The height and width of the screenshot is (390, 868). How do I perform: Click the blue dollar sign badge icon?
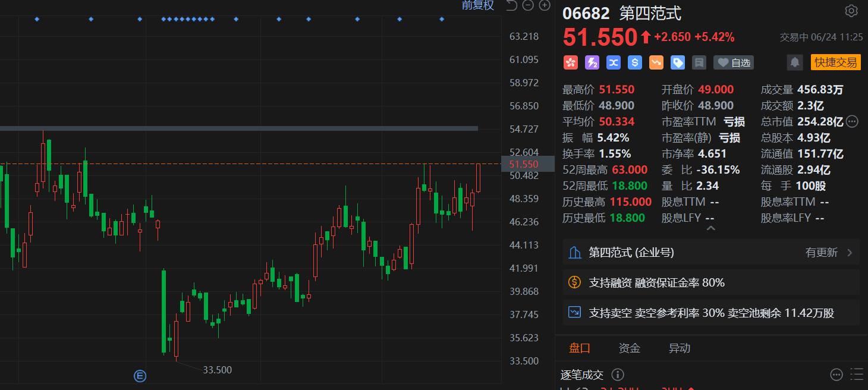coord(635,62)
